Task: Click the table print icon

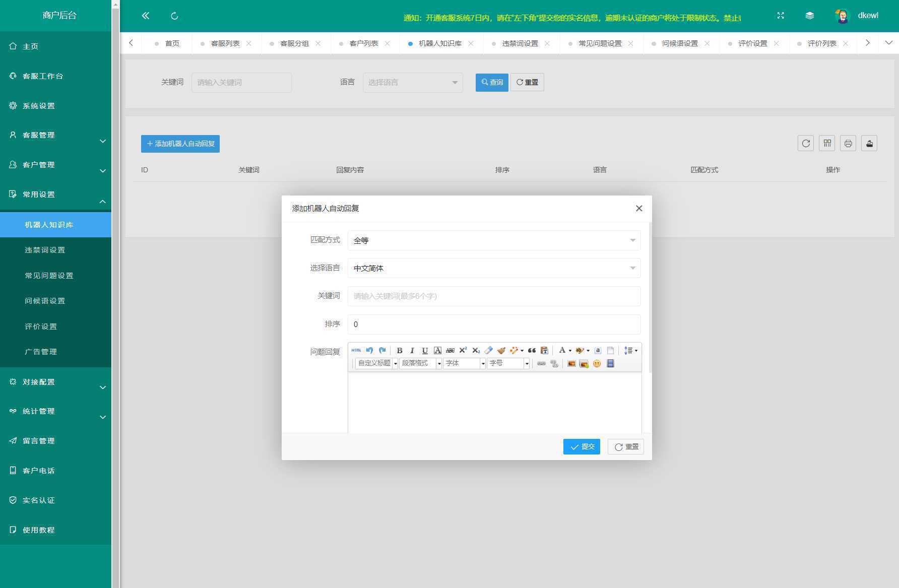Action: (x=848, y=144)
